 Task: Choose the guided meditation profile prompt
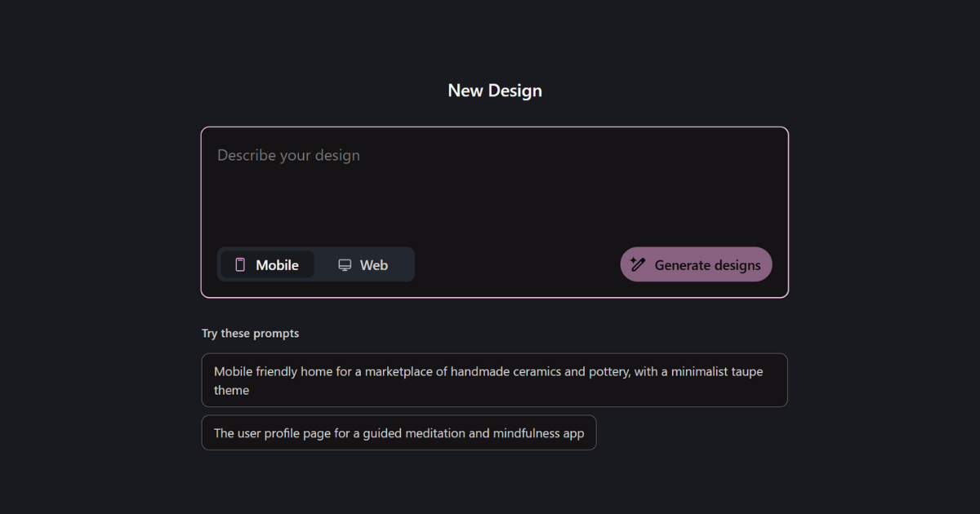399,433
